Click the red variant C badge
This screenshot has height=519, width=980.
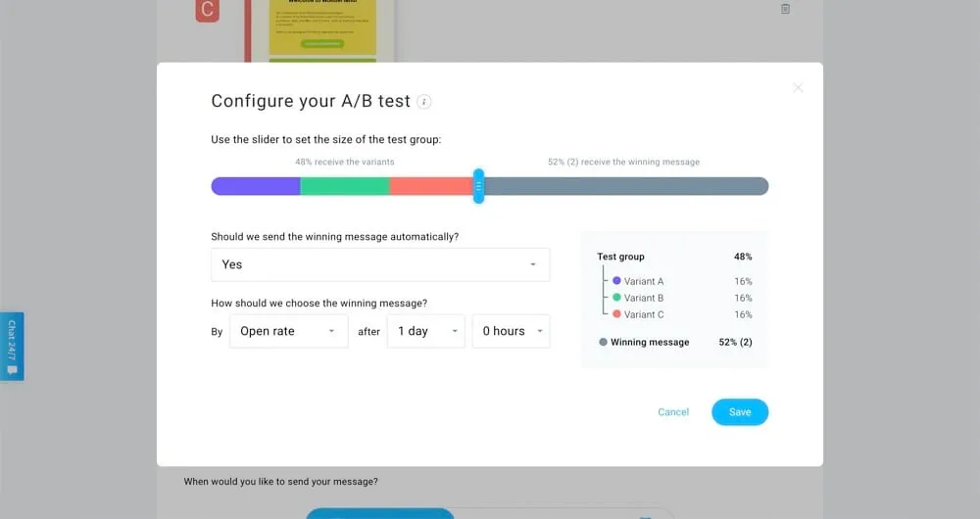(x=207, y=10)
